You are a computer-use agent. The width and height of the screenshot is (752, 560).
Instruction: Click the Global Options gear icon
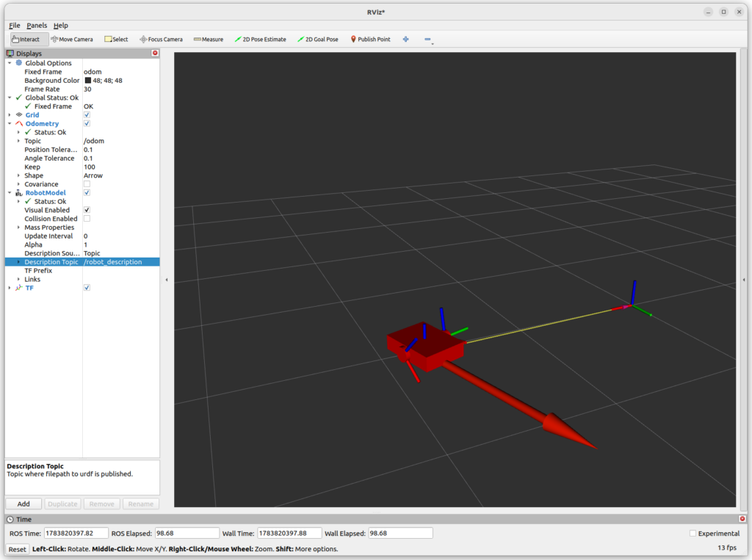[x=18, y=63]
